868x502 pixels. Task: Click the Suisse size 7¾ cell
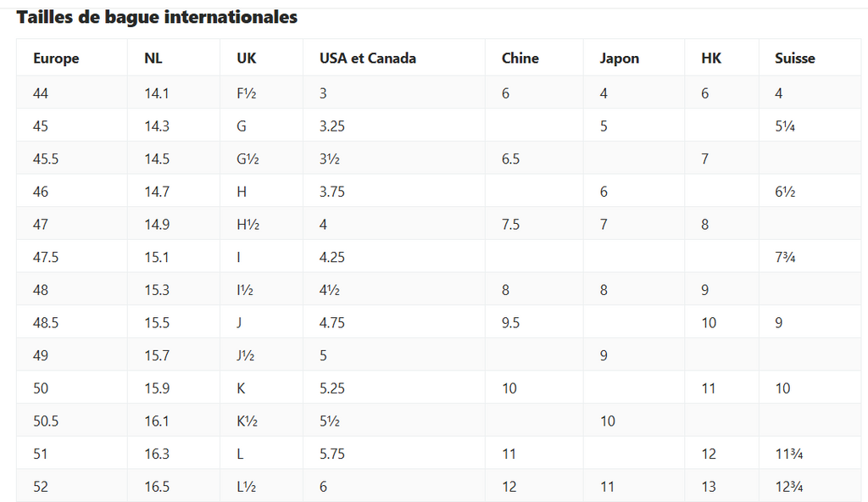[786, 257]
